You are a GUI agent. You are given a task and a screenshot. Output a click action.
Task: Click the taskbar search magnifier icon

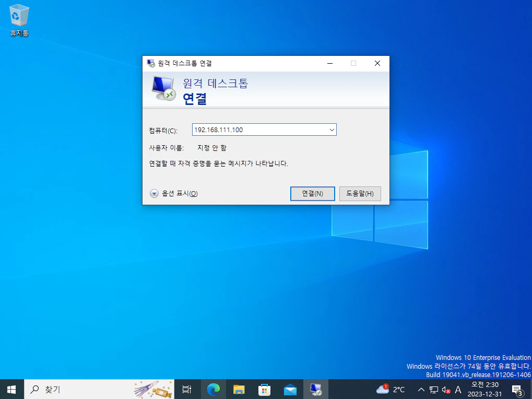[x=34, y=389]
